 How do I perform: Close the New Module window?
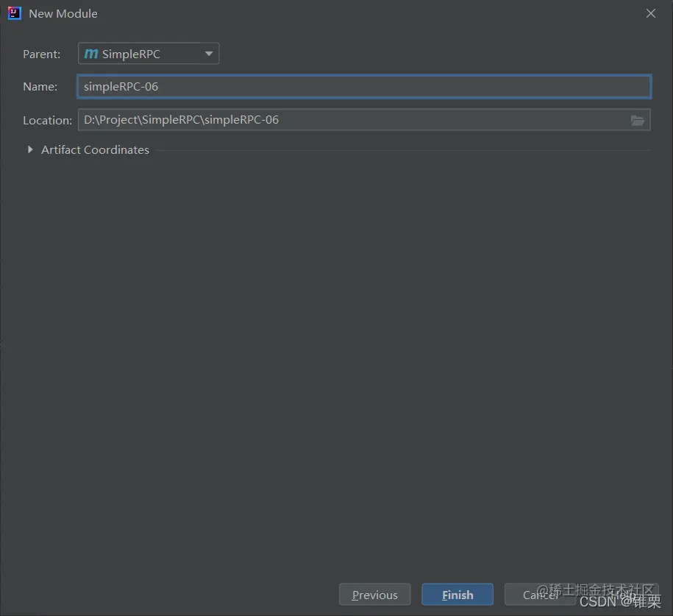pos(651,13)
